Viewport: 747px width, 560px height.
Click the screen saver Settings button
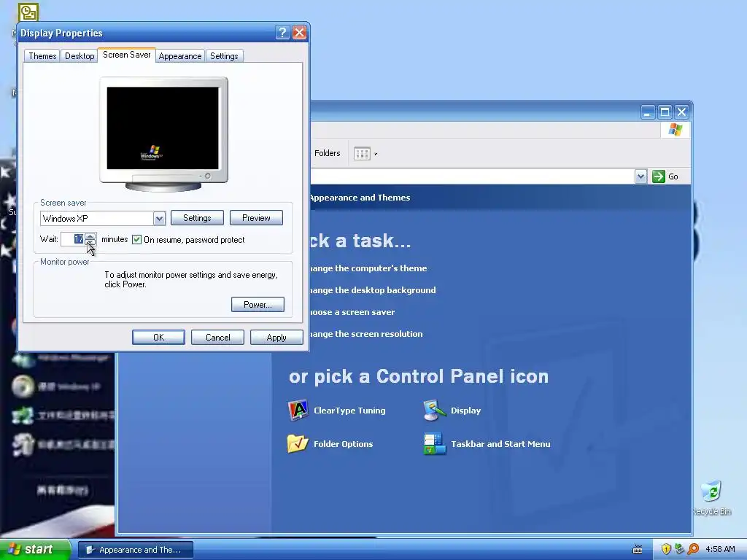coord(197,218)
